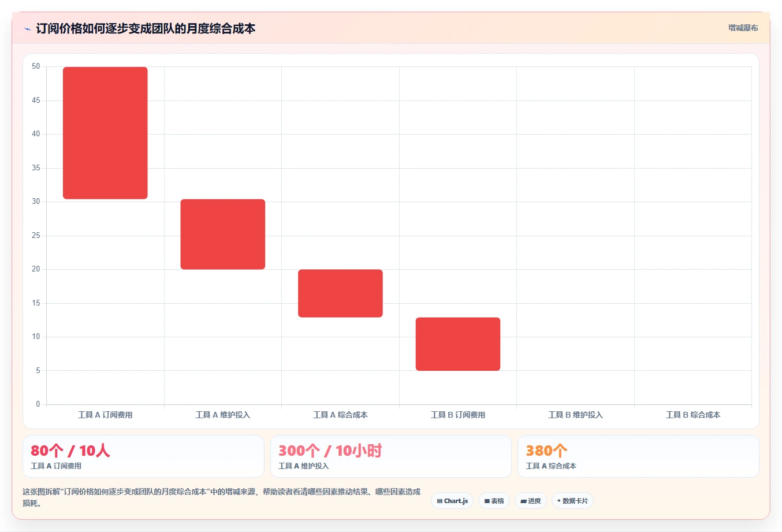782x532 pixels.
Task: Select the 工具 B 订阅费用 red bar
Action: click(x=458, y=344)
